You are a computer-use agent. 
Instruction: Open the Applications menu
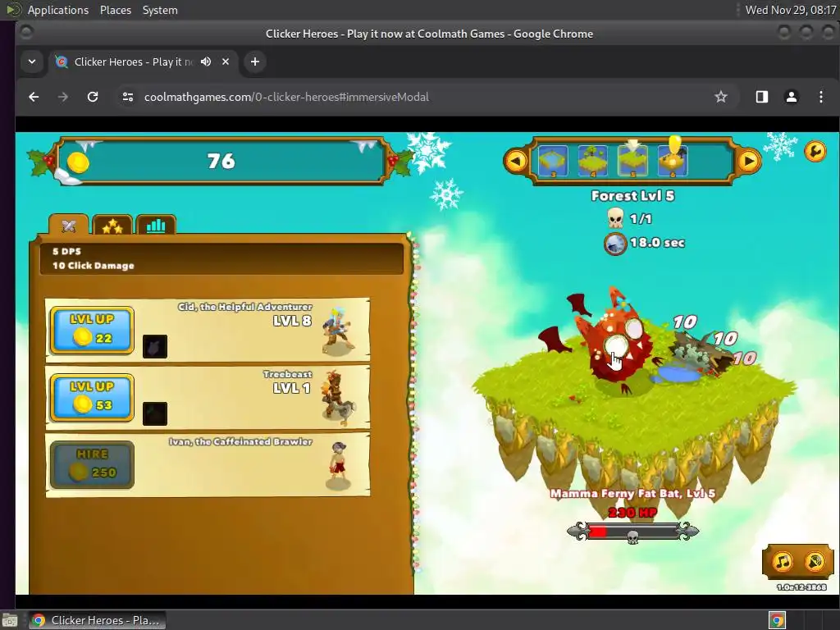pos(58,10)
